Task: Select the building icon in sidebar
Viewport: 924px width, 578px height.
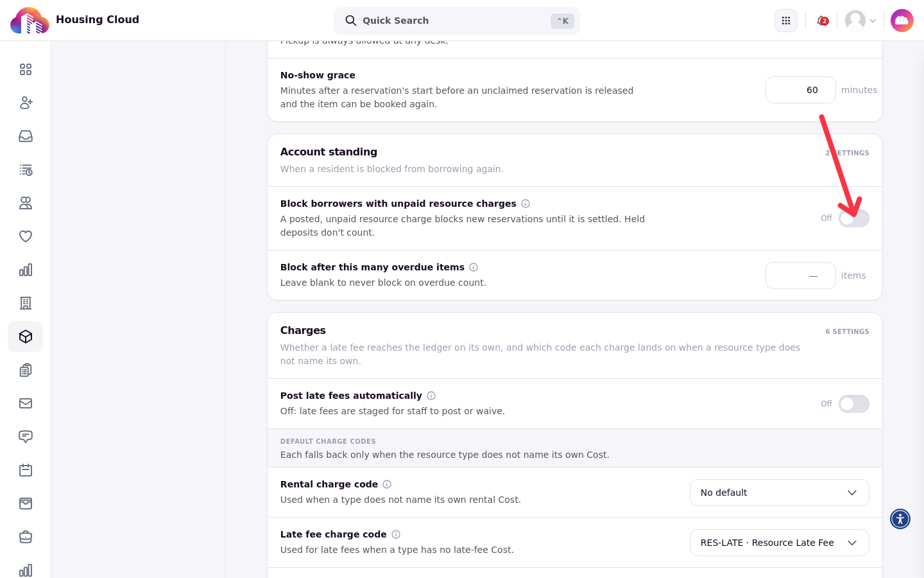Action: (x=26, y=303)
